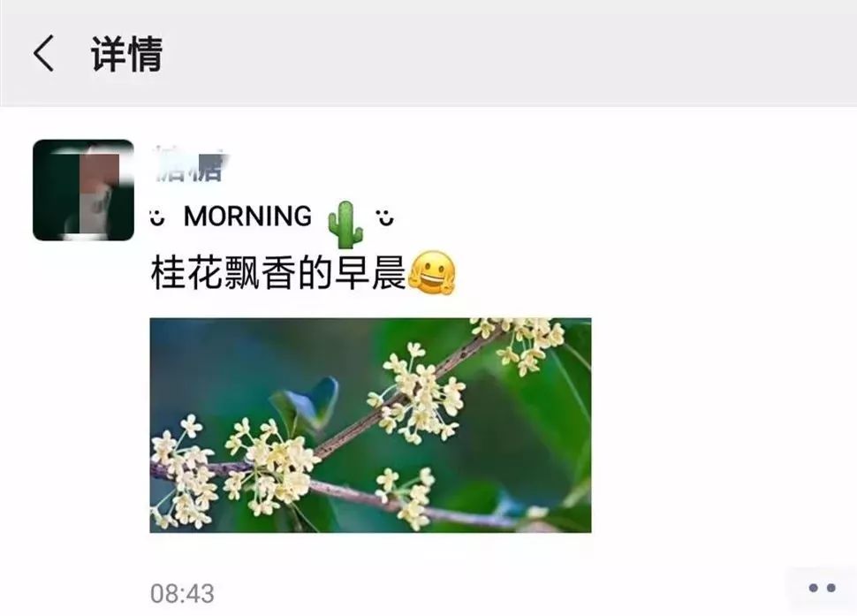This screenshot has width=857, height=616.
Task: Open the osmanthus flower photo
Action: 370,425
